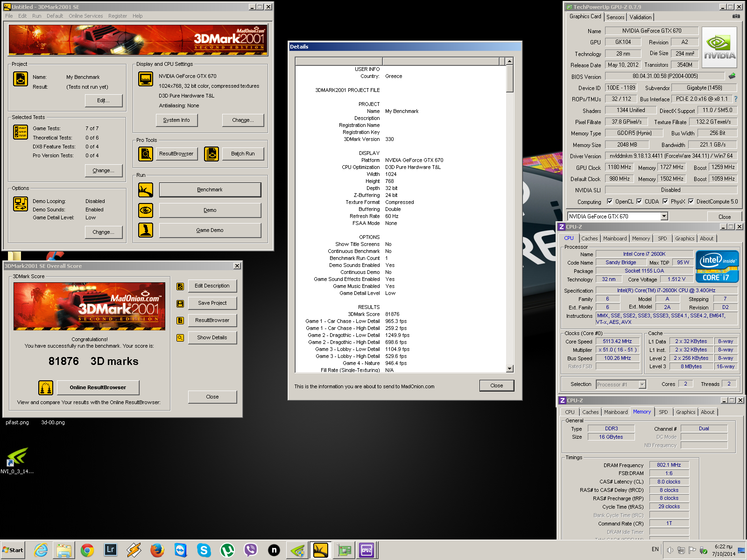Click the Online ResultBrowser icon

click(x=46, y=388)
